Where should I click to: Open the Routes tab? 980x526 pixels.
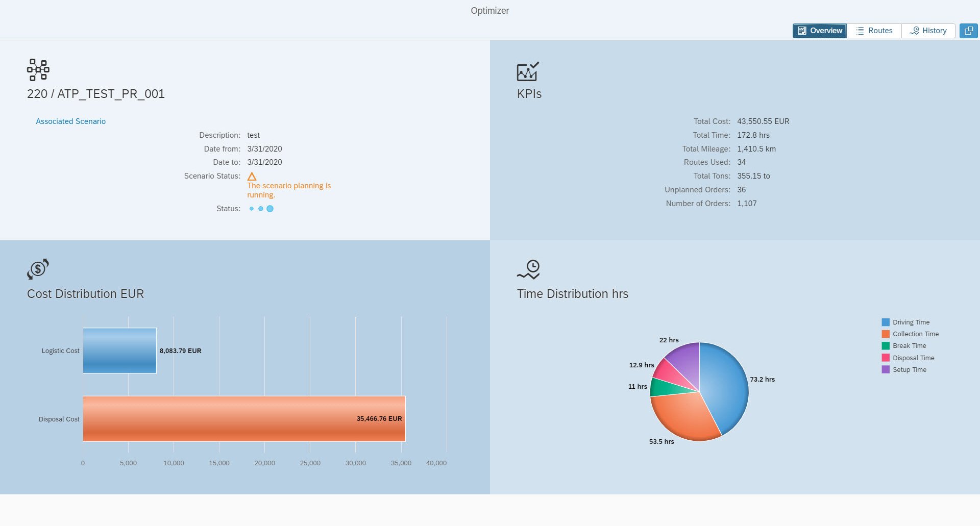[874, 31]
